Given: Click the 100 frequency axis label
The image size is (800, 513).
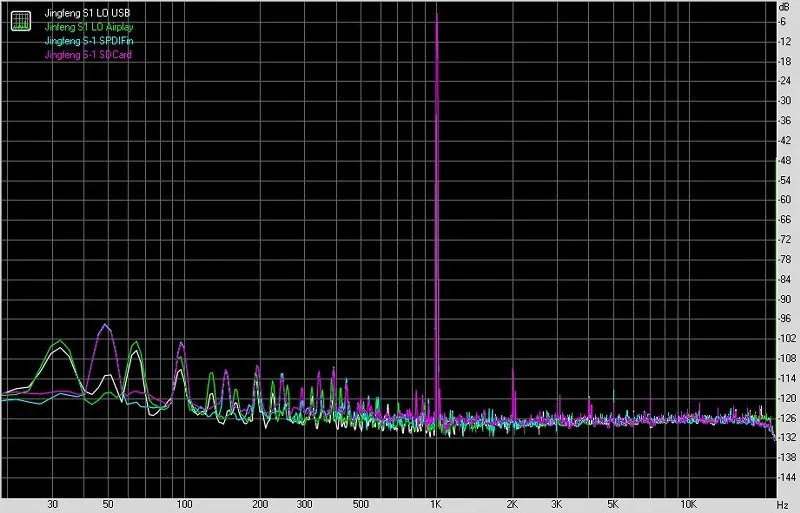Looking at the screenshot, I should (x=184, y=504).
